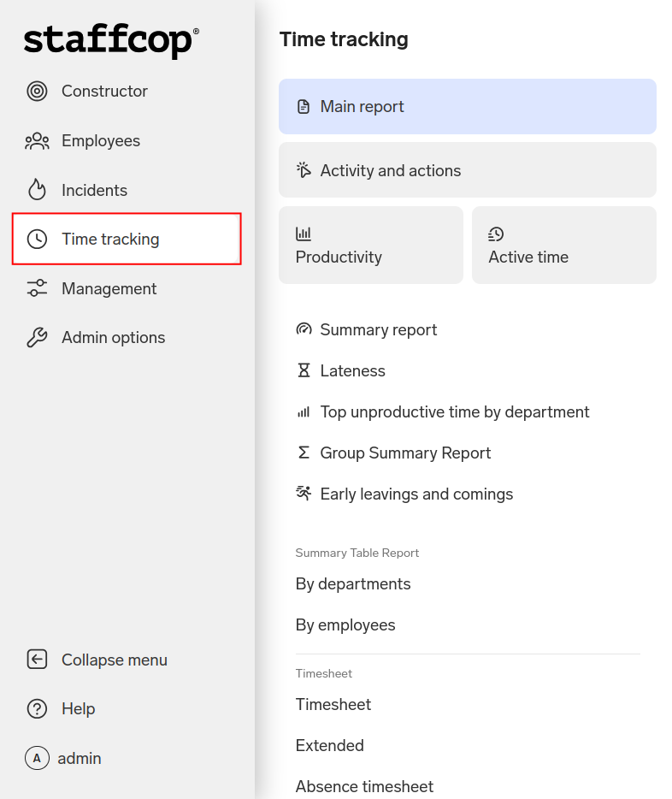Open Summary Table Report By departments
Image resolution: width=672 pixels, height=799 pixels.
point(353,584)
